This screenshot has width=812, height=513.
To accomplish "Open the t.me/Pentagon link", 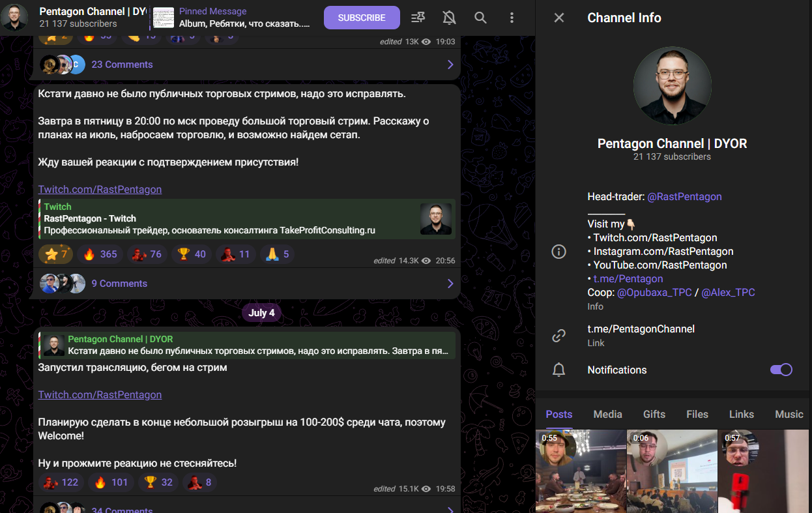I will 628,278.
